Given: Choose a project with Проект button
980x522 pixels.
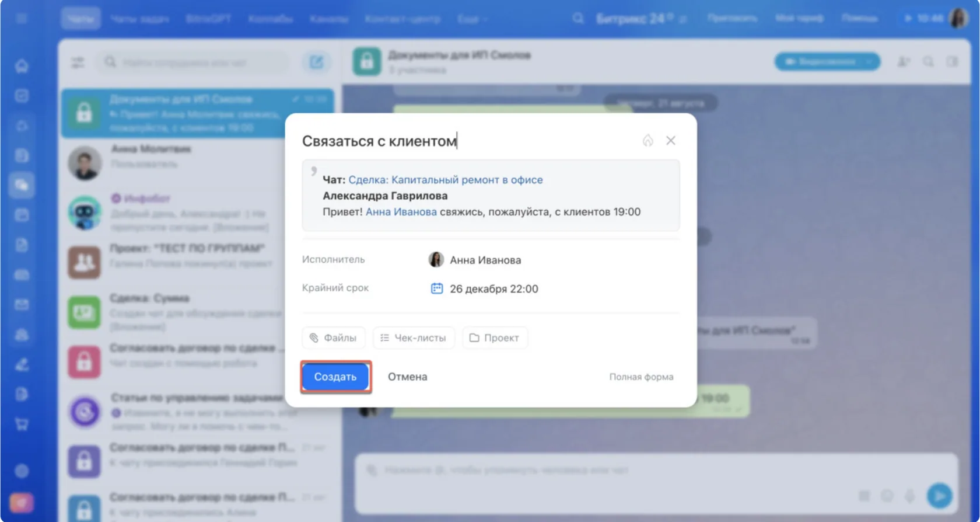Looking at the screenshot, I should 495,337.
